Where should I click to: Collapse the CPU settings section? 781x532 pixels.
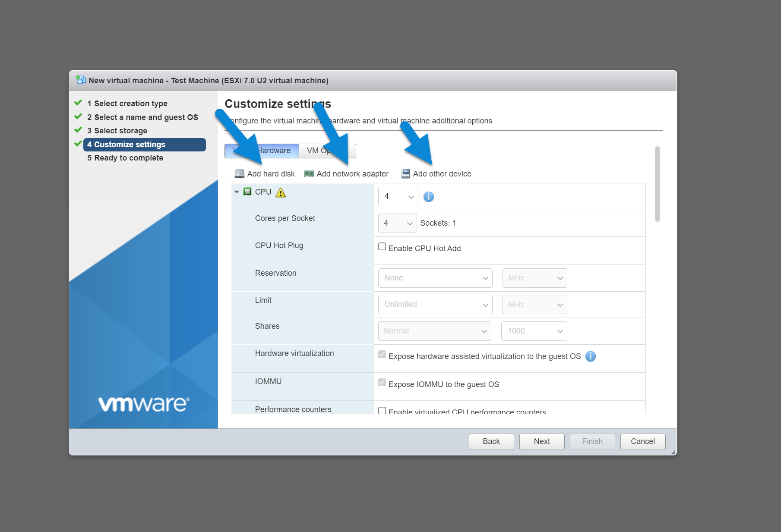pos(237,192)
